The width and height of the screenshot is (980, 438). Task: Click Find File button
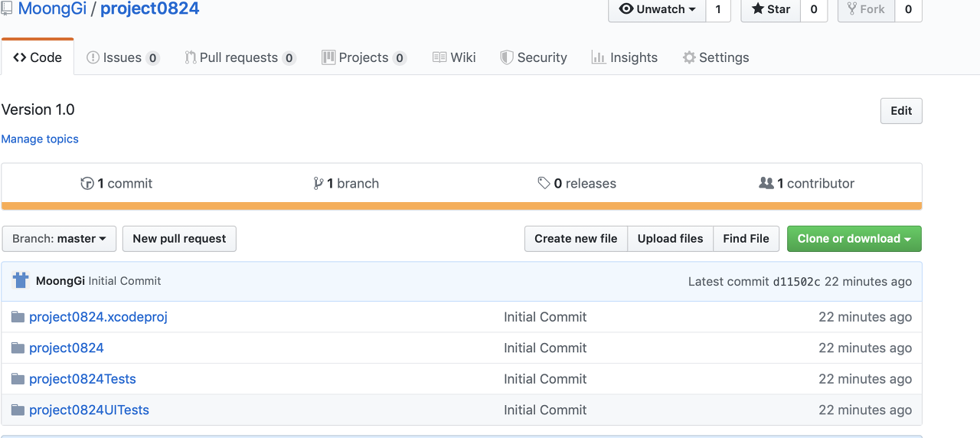click(746, 239)
